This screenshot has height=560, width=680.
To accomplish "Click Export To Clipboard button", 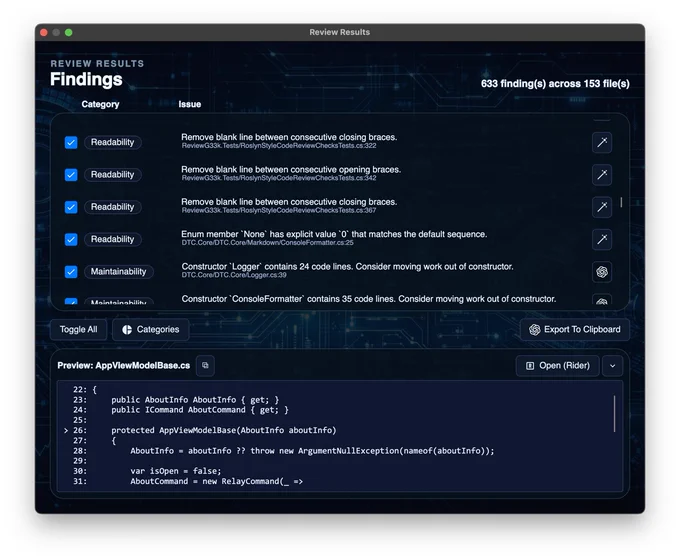I will point(575,330).
